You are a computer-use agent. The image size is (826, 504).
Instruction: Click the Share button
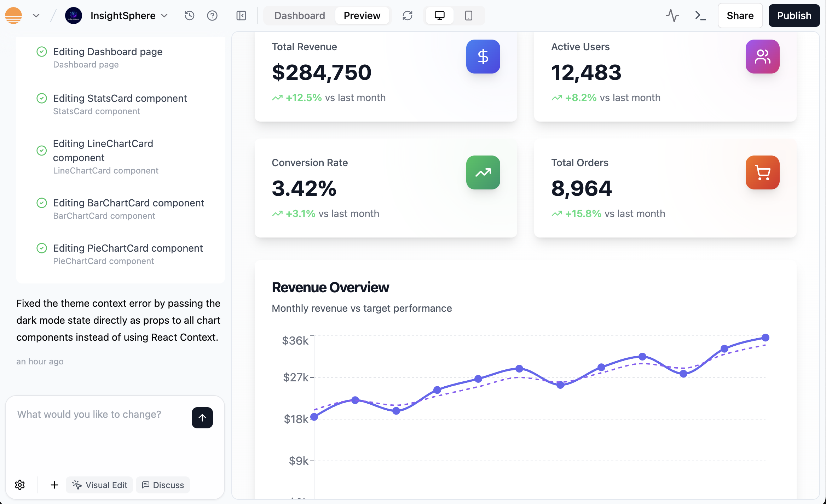tap(740, 16)
